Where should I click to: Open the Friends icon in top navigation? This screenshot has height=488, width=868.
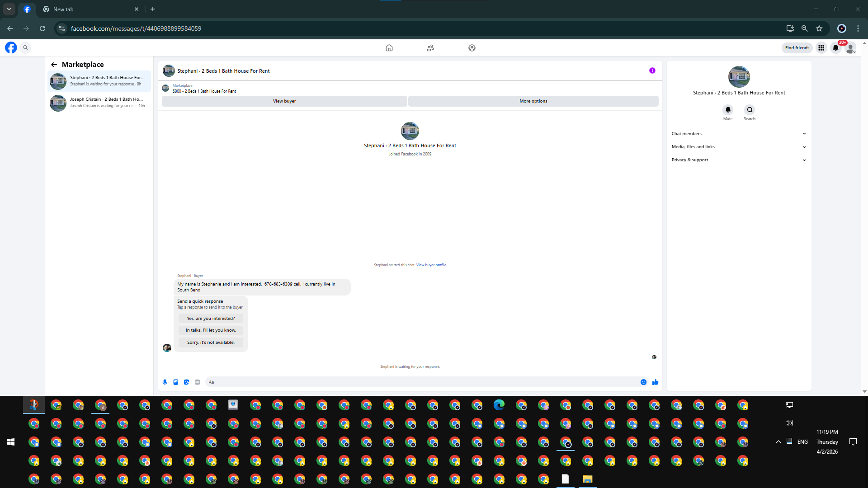[430, 48]
